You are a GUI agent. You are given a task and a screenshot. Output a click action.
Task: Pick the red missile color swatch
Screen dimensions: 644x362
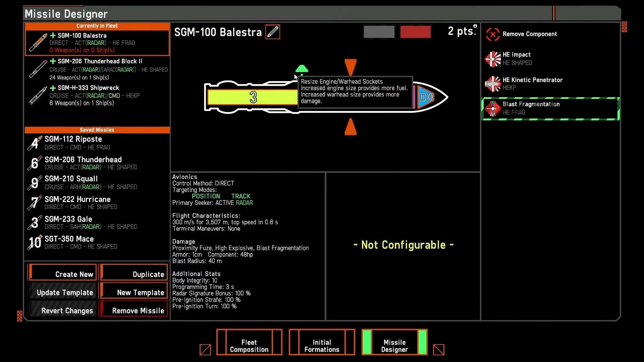click(x=415, y=32)
